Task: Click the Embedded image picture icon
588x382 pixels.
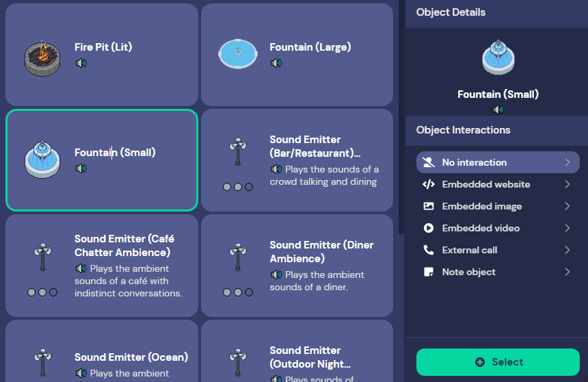Action: [429, 206]
